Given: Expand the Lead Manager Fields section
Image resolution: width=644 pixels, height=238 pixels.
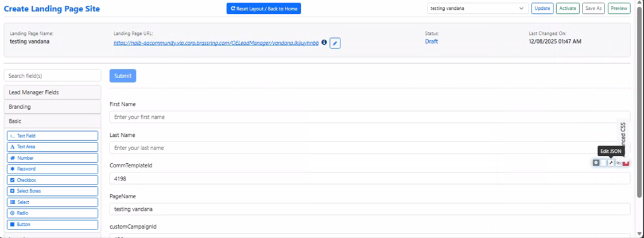Looking at the screenshot, I should pos(52,92).
